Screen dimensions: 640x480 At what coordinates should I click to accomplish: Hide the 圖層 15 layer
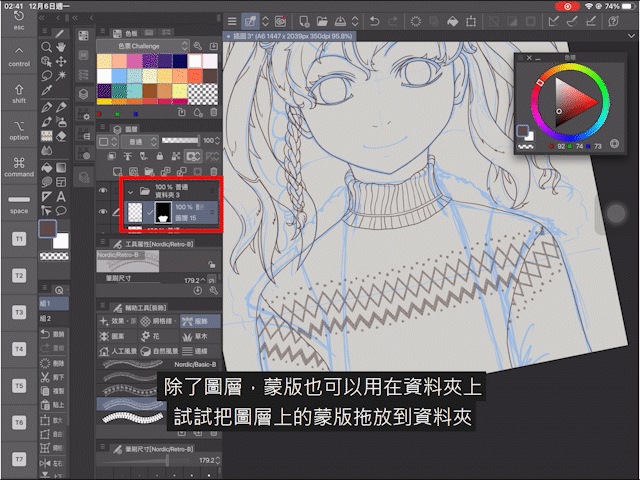click(103, 211)
